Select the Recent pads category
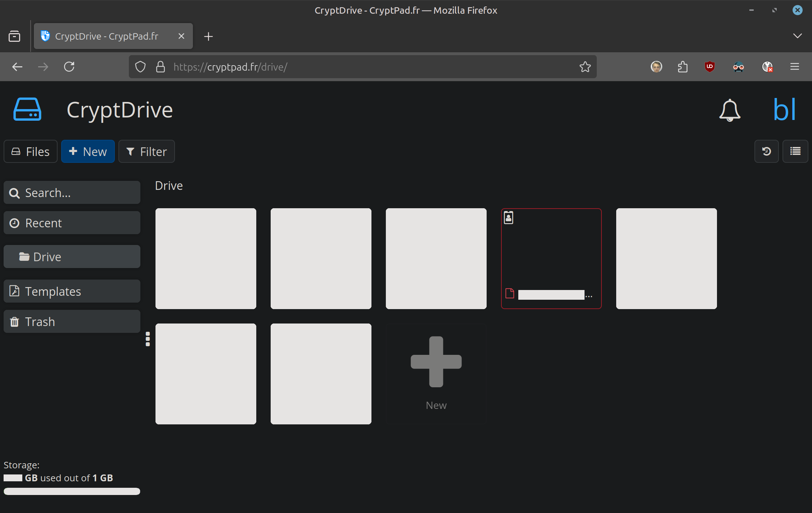The height and width of the screenshot is (513, 812). click(x=72, y=223)
